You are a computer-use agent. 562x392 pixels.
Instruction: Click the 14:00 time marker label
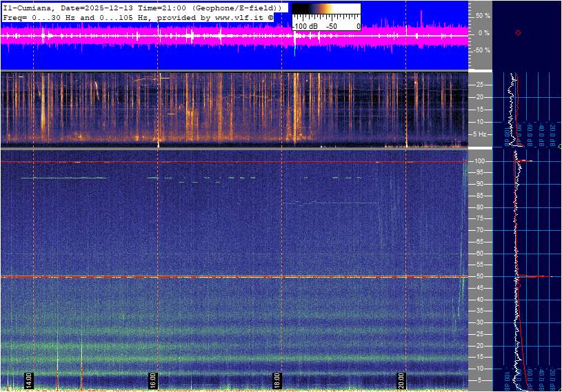(x=29, y=381)
